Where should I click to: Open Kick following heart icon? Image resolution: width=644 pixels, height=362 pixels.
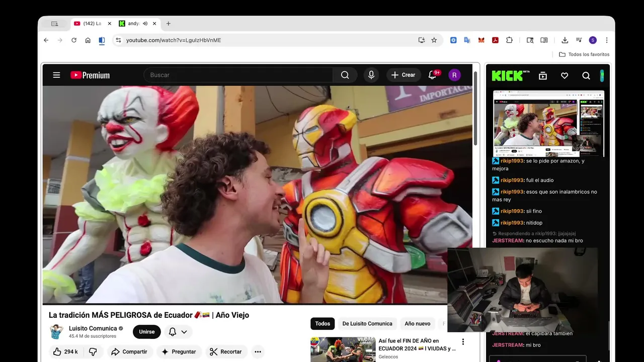pos(565,75)
